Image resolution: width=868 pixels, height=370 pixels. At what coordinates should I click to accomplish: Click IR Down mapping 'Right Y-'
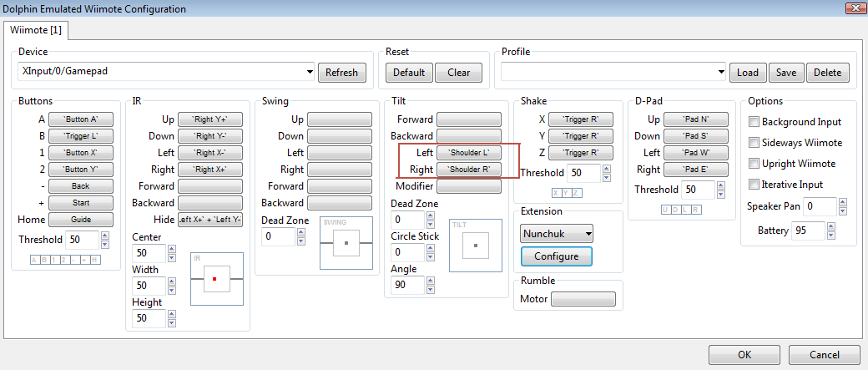coord(209,135)
